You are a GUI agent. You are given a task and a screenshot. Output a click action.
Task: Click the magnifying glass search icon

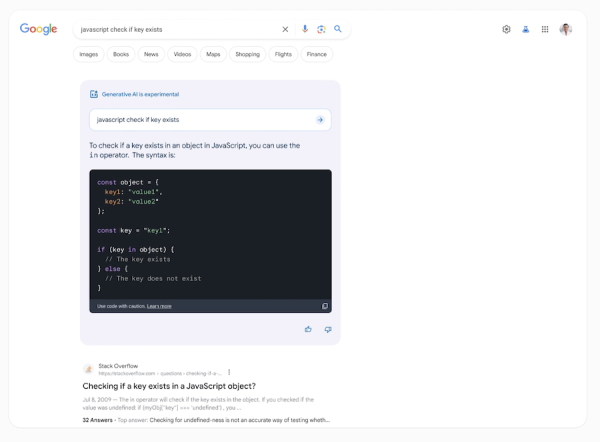[338, 29]
